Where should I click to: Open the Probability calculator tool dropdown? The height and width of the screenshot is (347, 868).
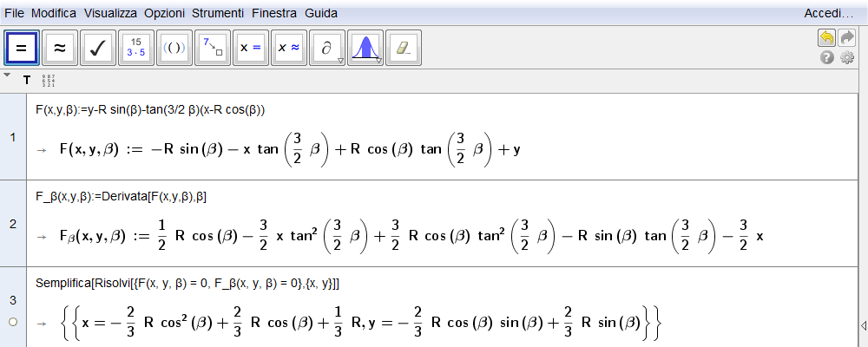coord(378,61)
